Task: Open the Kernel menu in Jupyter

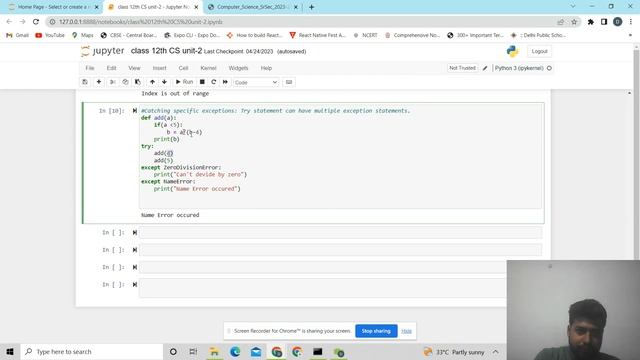Action: [208, 68]
